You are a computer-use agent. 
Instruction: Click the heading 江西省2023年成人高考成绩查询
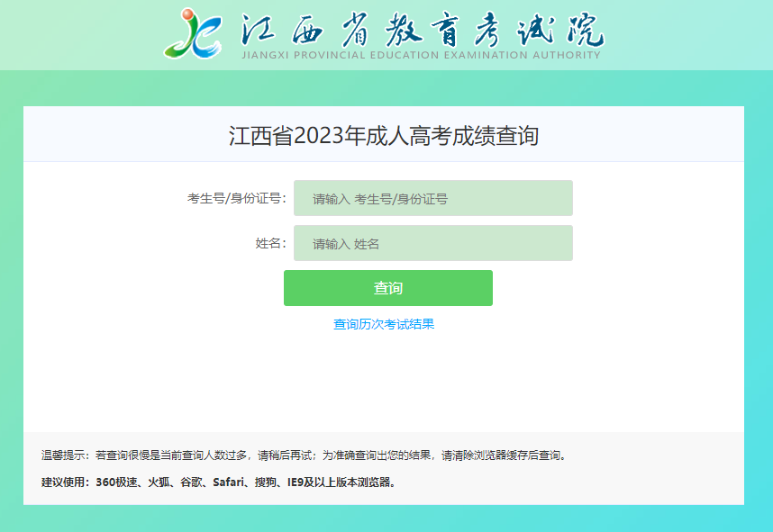383,136
